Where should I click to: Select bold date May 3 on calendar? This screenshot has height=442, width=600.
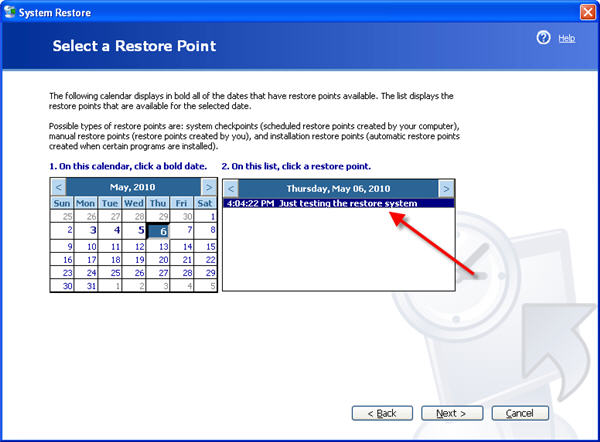[x=92, y=230]
